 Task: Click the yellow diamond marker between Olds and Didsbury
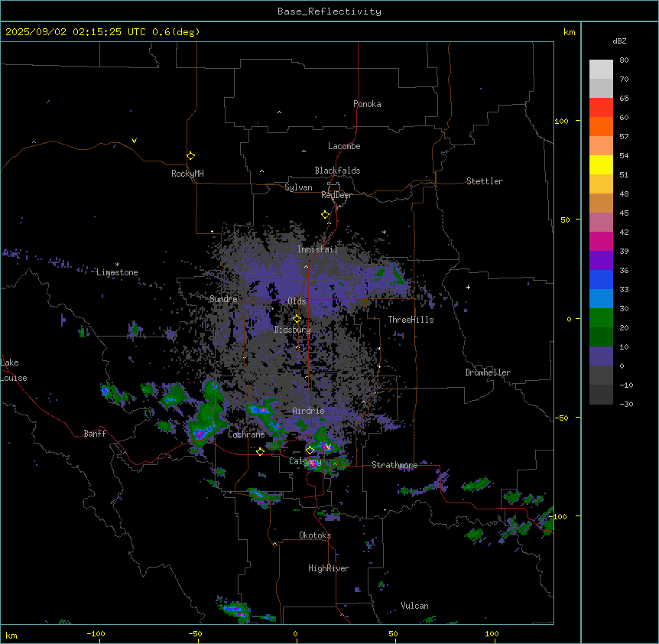[x=297, y=319]
